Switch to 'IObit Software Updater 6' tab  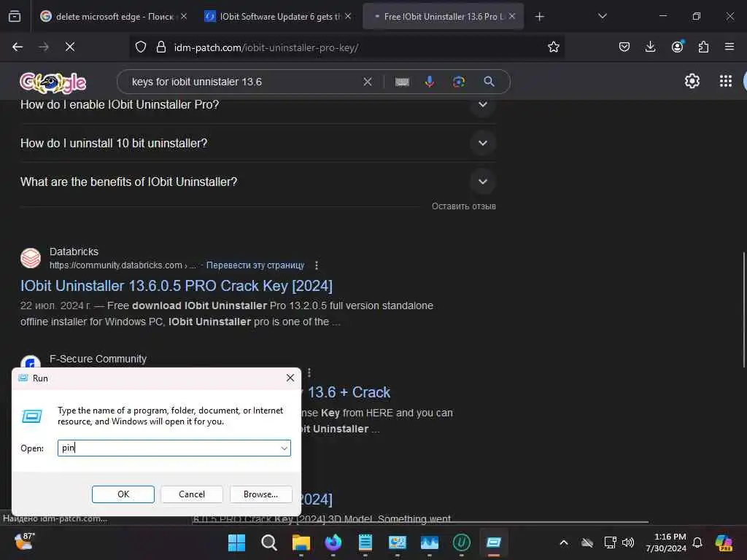point(279,17)
